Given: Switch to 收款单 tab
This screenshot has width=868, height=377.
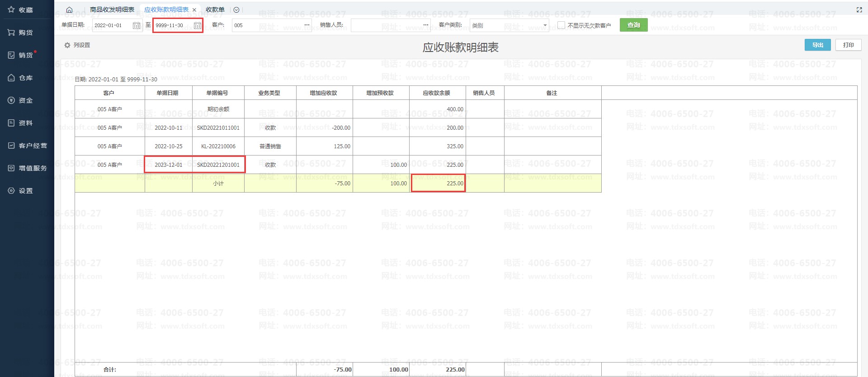Looking at the screenshot, I should (x=215, y=9).
